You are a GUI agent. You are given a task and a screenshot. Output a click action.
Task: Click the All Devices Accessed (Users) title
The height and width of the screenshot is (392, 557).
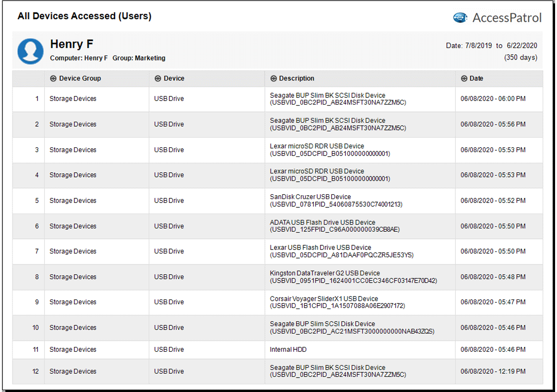tap(84, 16)
